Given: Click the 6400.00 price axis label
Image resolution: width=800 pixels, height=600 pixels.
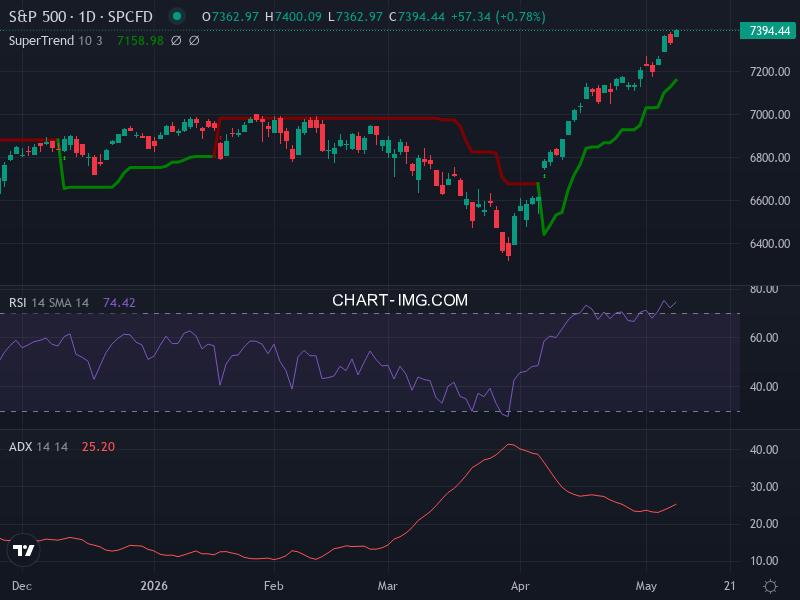Looking at the screenshot, I should 770,244.
